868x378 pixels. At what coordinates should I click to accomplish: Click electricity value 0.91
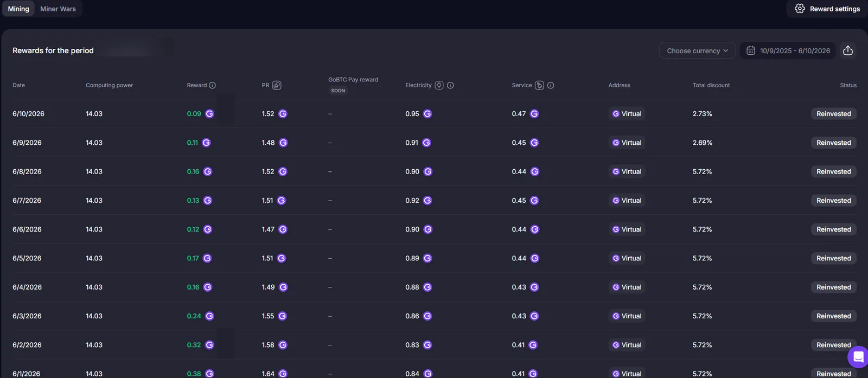[412, 143]
